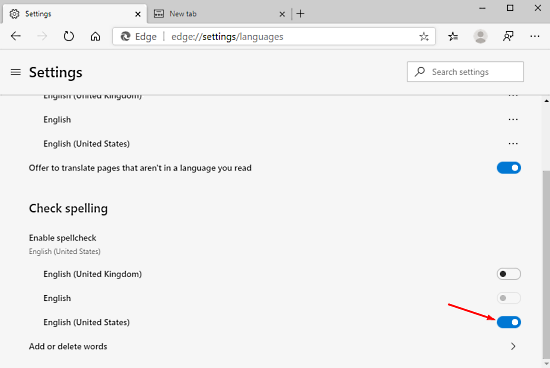Open more options for English (United States) language
Screen dimensions: 550x368
pyautogui.click(x=513, y=143)
